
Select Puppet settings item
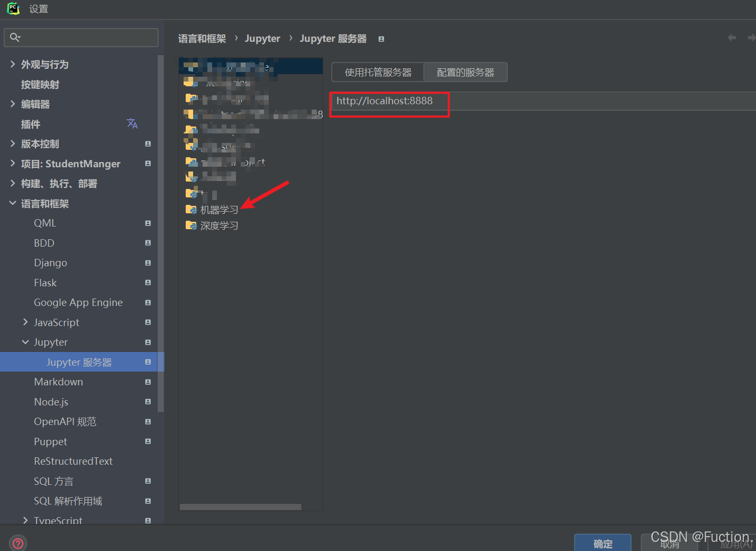coord(51,441)
